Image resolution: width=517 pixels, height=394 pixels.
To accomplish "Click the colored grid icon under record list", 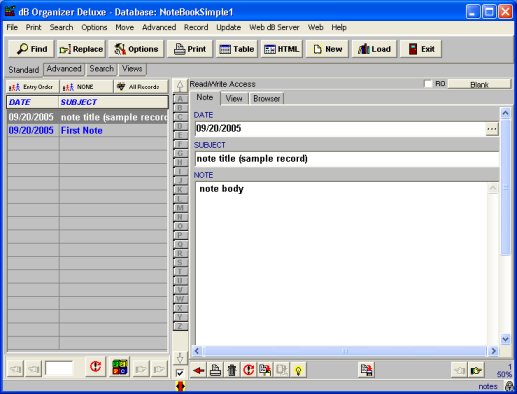I will click(x=120, y=367).
